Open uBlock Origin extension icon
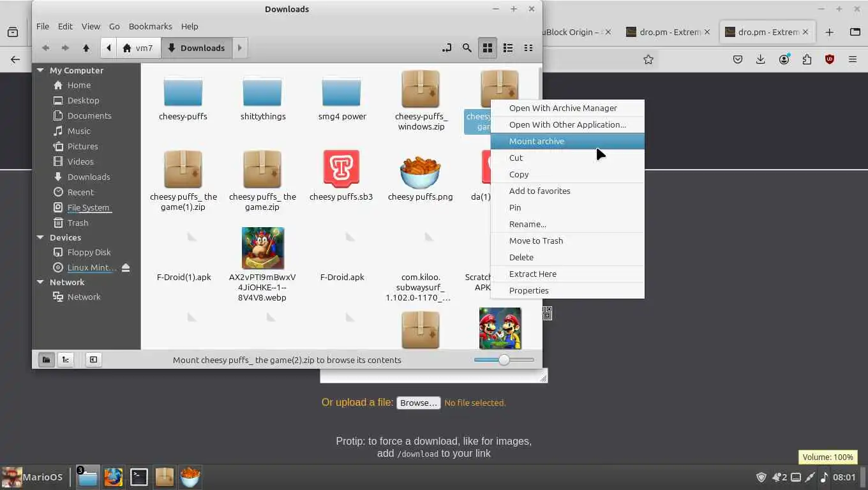 (x=830, y=59)
